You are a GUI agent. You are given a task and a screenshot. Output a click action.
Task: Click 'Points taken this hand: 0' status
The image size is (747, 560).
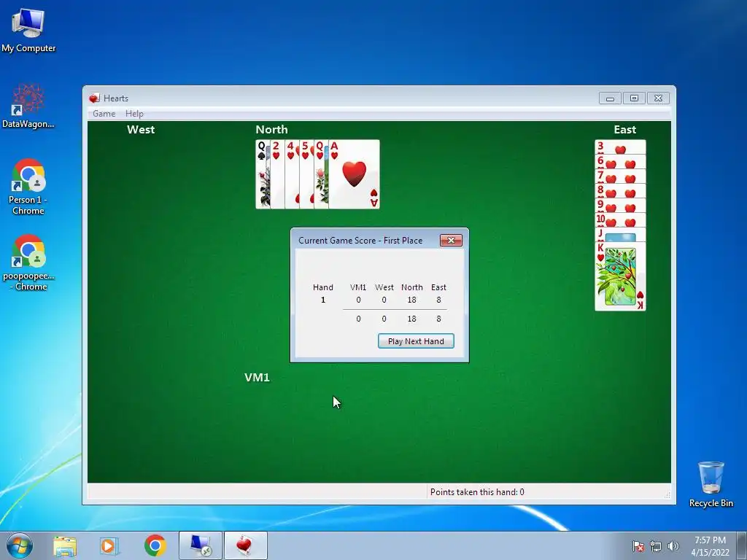477,492
